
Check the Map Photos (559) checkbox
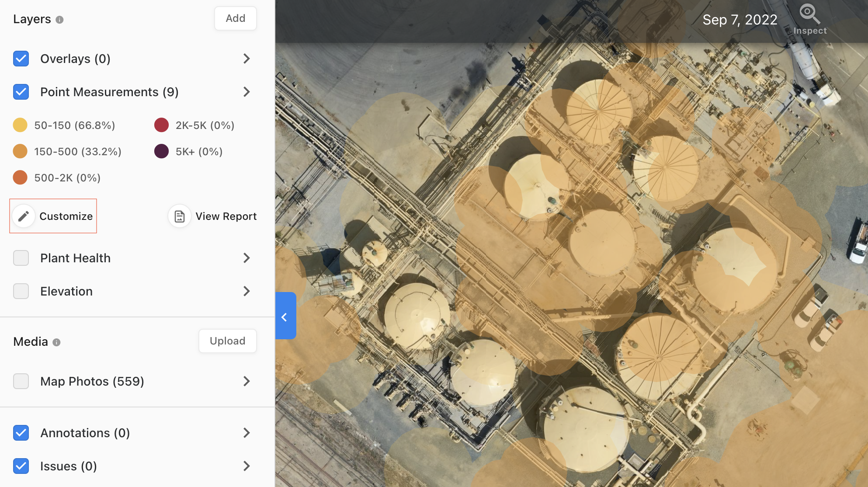tap(21, 381)
